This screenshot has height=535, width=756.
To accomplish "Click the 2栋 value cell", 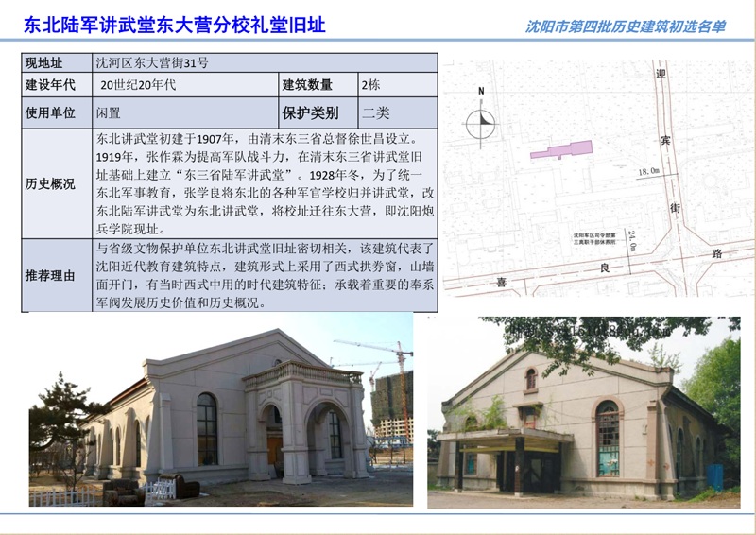I will coord(397,86).
